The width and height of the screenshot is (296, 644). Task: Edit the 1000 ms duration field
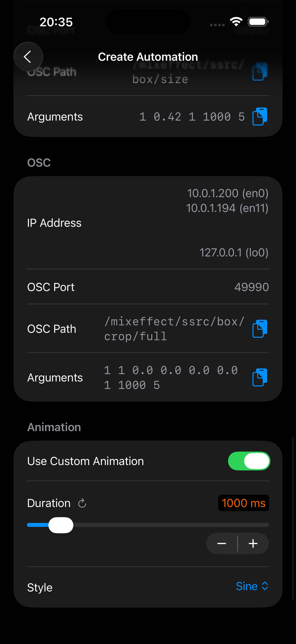[243, 503]
